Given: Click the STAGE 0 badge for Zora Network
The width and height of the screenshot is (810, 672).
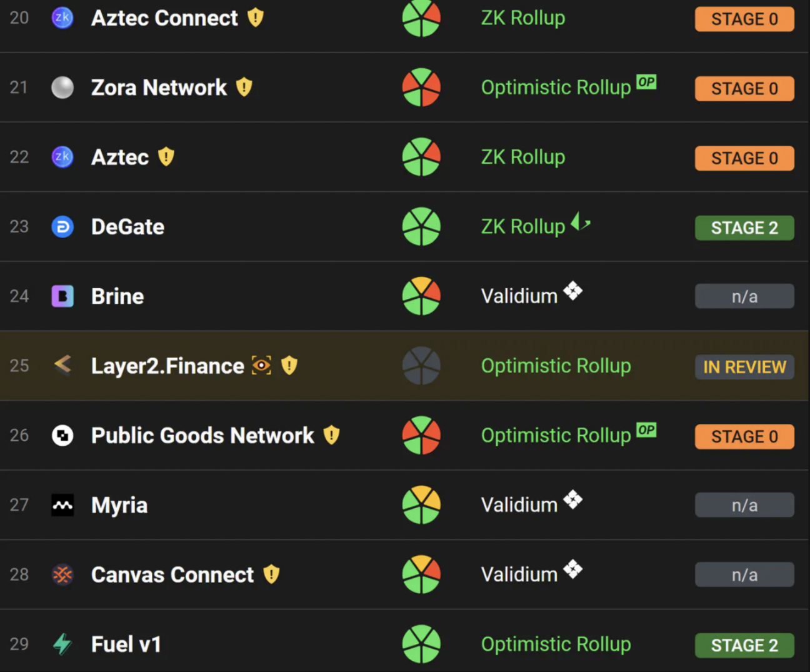Looking at the screenshot, I should point(744,89).
